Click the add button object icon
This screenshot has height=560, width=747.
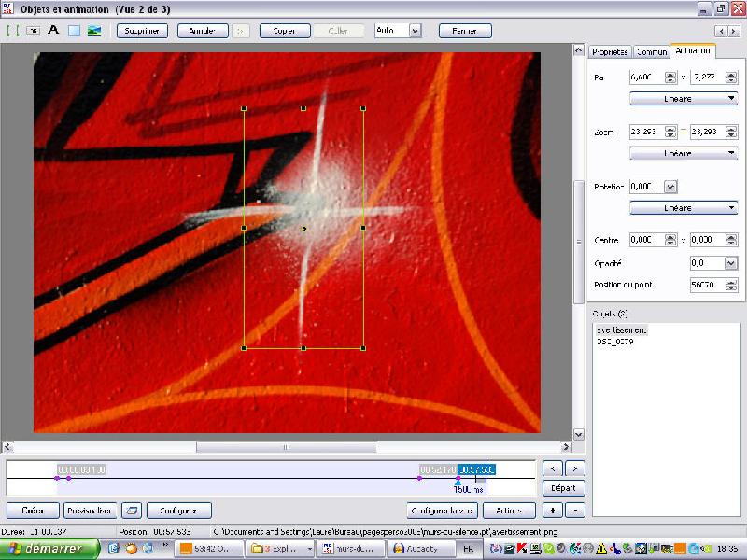(x=33, y=31)
